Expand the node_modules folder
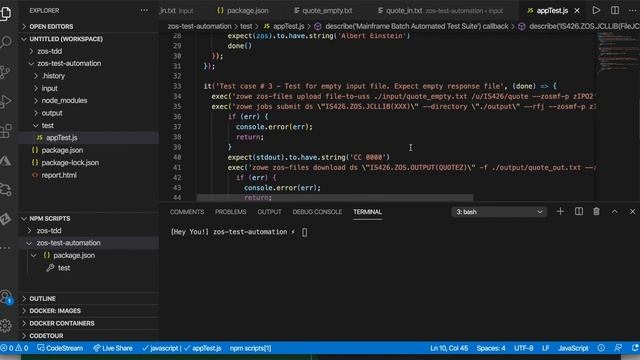This screenshot has height=360, width=640. tap(88, 100)
